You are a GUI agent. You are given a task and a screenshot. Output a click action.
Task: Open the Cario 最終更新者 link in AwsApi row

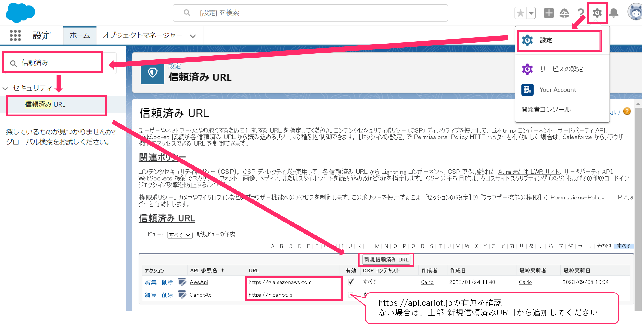tap(525, 282)
